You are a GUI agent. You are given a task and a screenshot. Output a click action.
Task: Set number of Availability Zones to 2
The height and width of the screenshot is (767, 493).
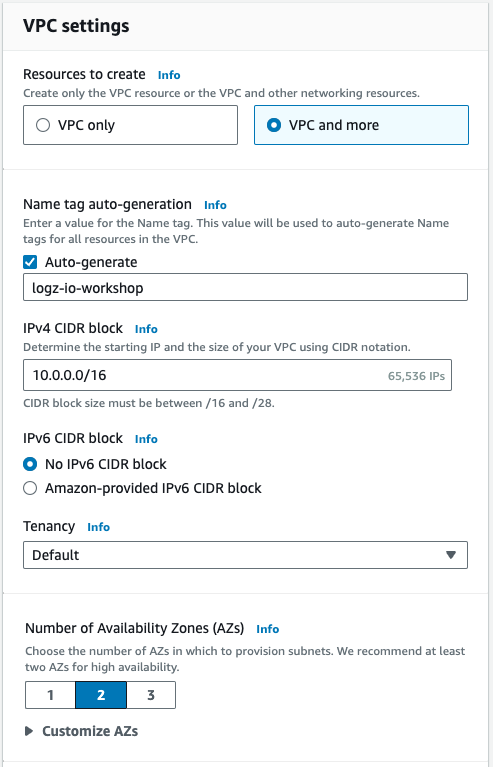(x=101, y=695)
